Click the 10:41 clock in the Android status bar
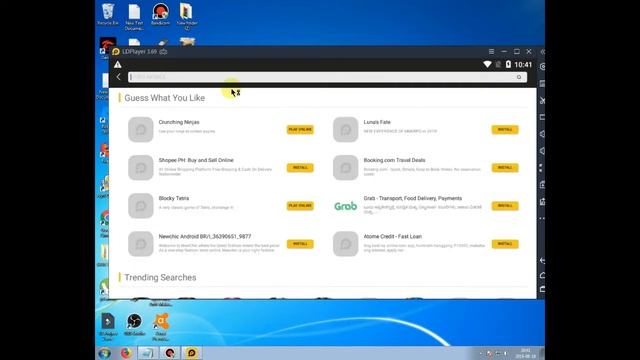640x360 pixels. click(x=523, y=64)
